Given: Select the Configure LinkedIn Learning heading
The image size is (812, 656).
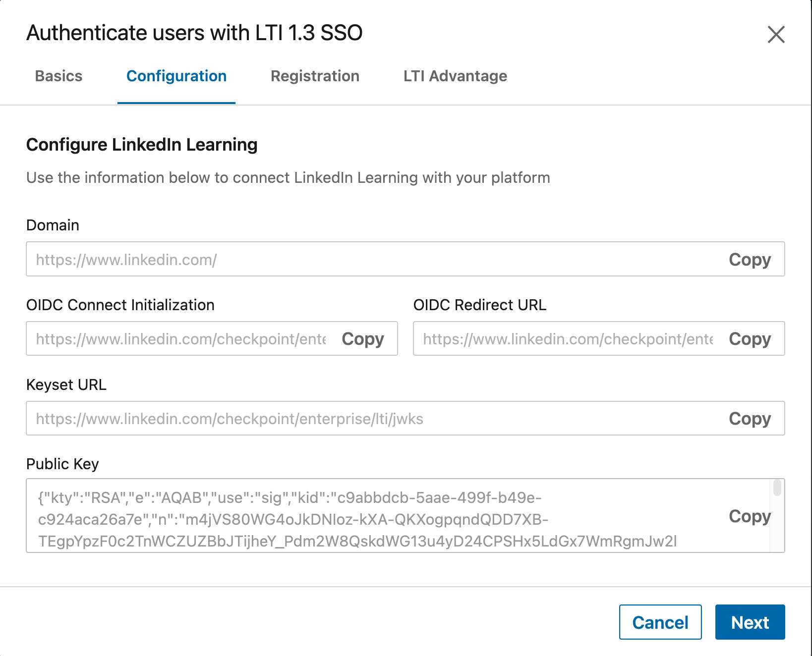Looking at the screenshot, I should (x=142, y=145).
